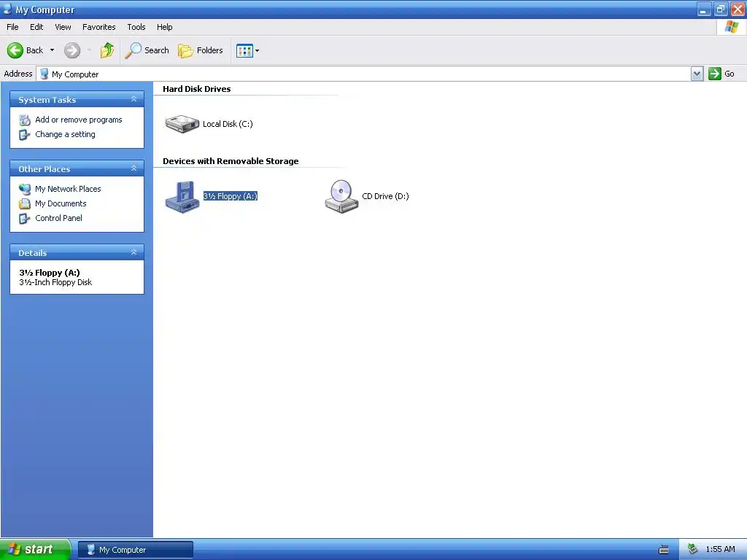
Task: Click the My Network Places icon
Action: pyautogui.click(x=24, y=189)
